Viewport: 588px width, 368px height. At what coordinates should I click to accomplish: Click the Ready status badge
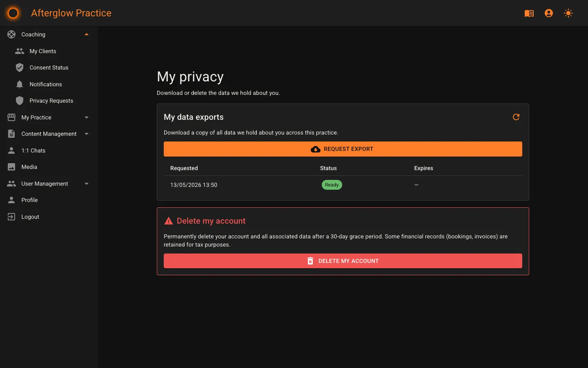[x=332, y=185]
